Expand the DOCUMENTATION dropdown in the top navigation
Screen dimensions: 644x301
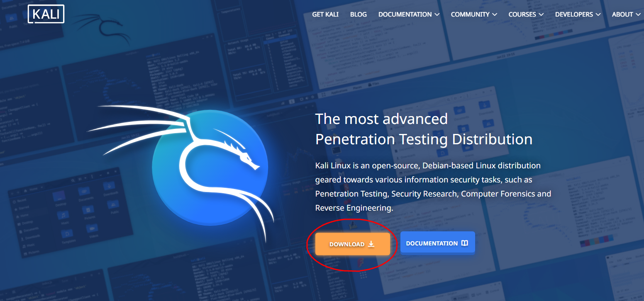[x=409, y=15]
